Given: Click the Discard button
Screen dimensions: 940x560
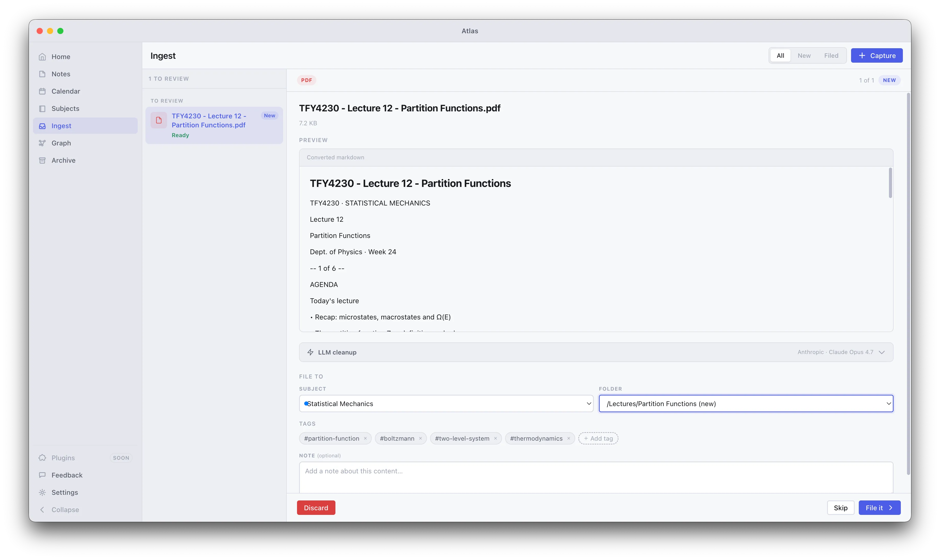Looking at the screenshot, I should (x=316, y=508).
